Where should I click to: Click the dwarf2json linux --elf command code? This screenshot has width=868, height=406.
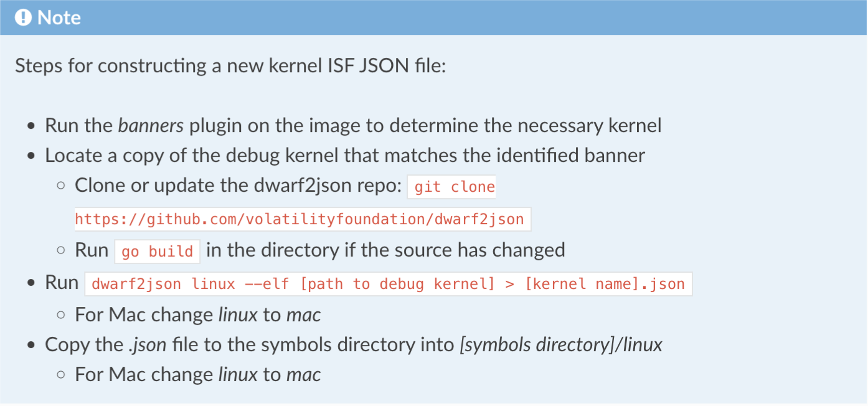(389, 284)
